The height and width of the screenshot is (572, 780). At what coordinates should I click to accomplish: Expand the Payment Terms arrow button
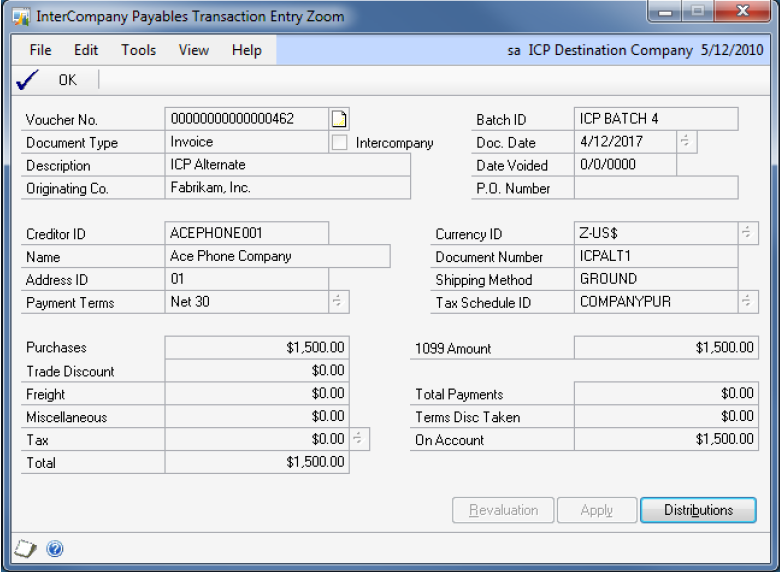[338, 302]
